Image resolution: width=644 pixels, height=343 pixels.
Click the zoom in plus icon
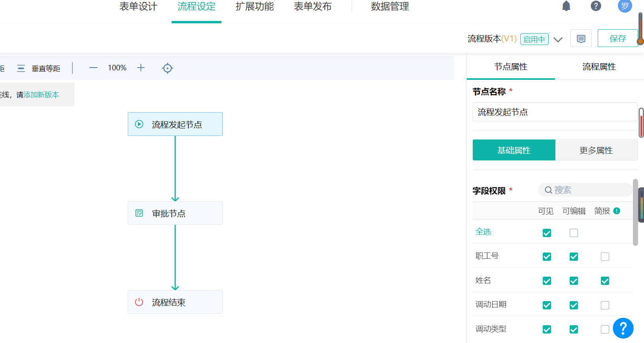click(141, 68)
